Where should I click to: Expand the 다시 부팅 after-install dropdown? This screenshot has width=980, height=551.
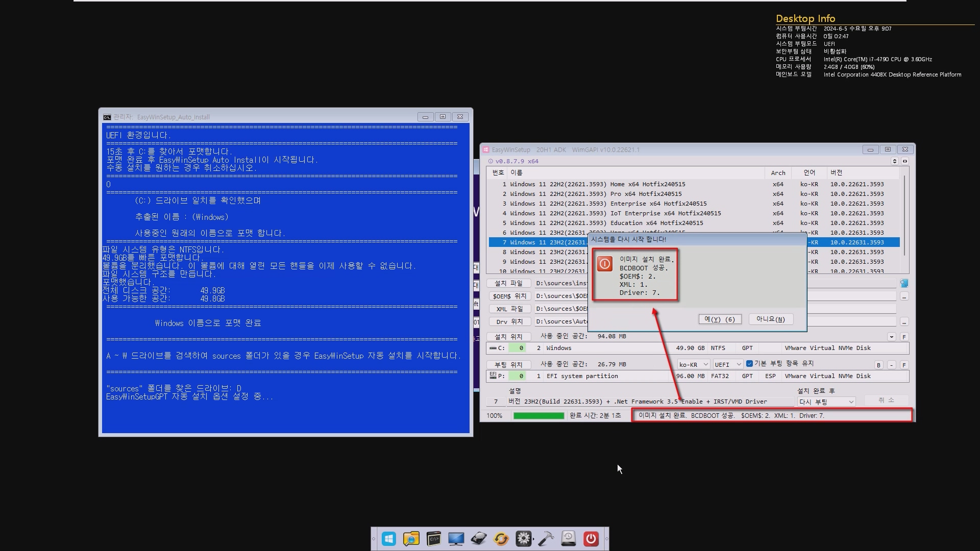click(826, 402)
